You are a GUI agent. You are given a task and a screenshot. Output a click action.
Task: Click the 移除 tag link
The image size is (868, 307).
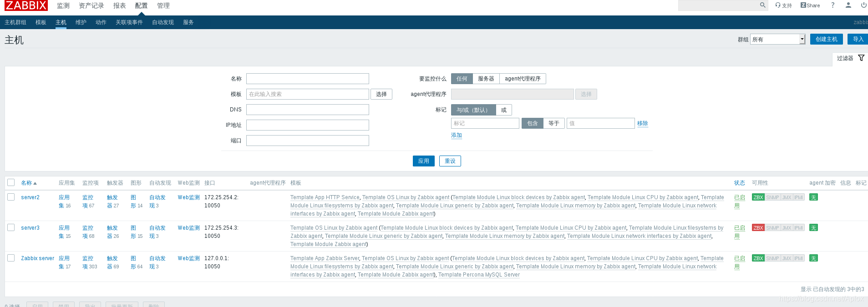(643, 123)
